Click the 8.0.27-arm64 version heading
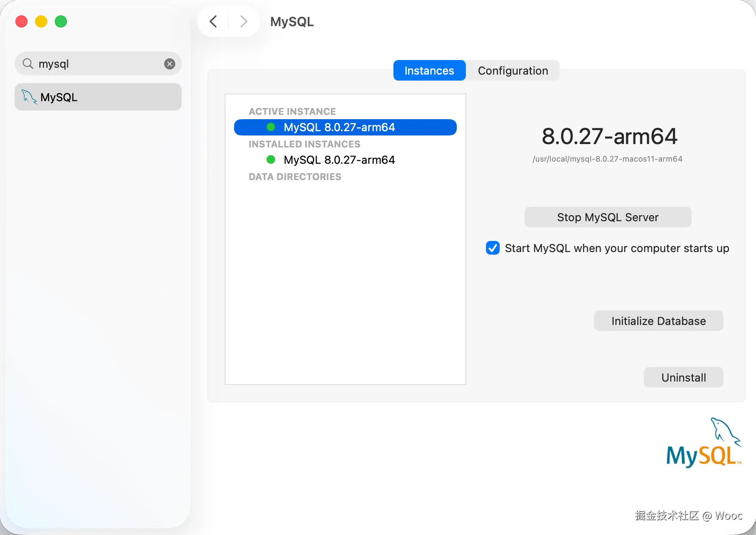Image resolution: width=756 pixels, height=535 pixels. [x=609, y=136]
